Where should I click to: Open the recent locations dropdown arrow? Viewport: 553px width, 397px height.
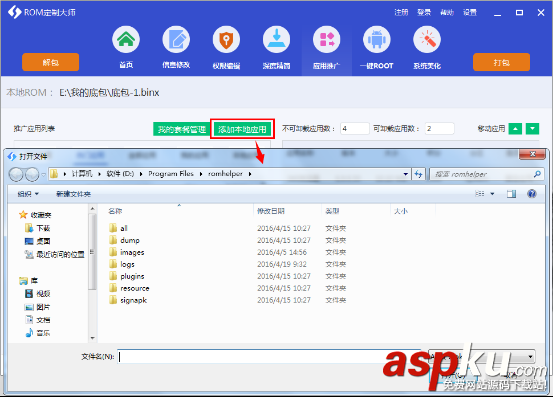click(43, 174)
